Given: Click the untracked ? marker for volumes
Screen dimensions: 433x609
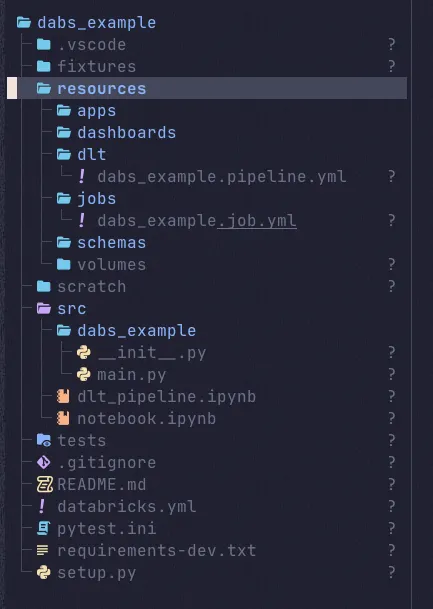Looking at the screenshot, I should [x=391, y=264].
